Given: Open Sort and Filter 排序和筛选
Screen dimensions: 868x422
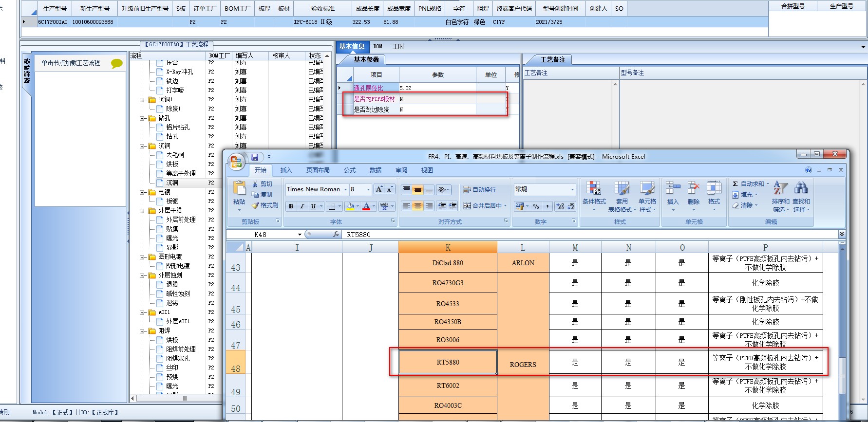Looking at the screenshot, I should click(x=780, y=196).
